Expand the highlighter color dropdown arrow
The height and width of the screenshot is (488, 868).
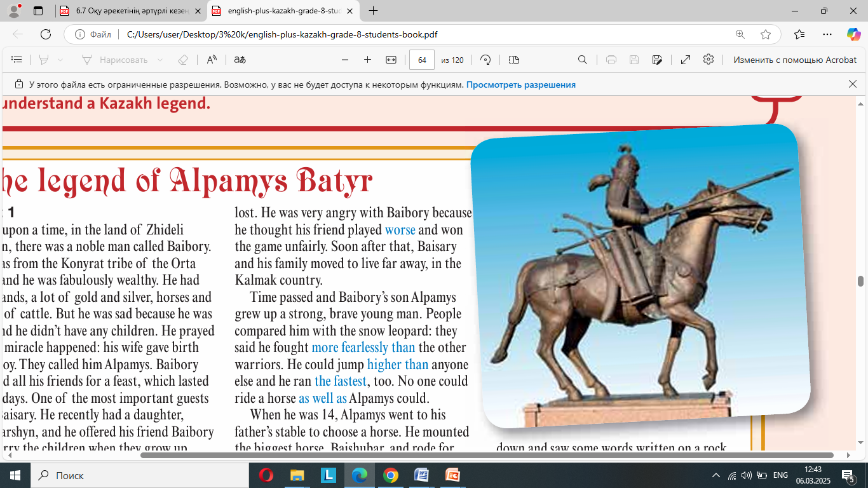coord(60,60)
